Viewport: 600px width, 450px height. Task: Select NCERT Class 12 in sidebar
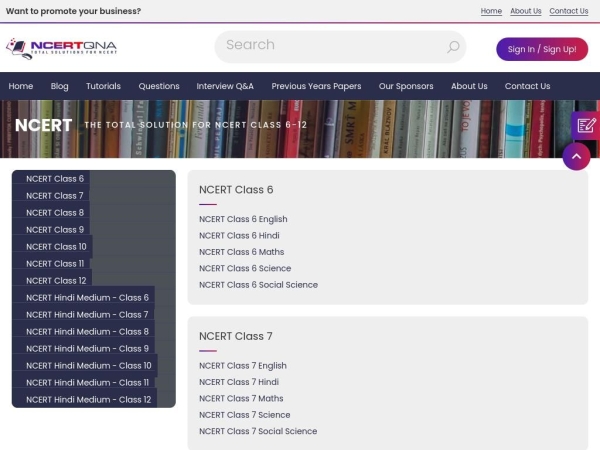pos(56,280)
